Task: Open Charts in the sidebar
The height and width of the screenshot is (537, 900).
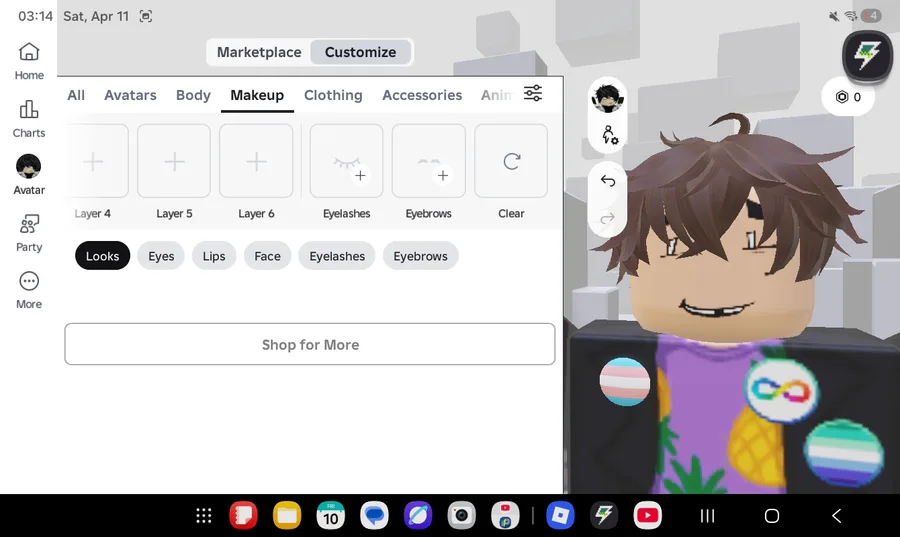Action: pyautogui.click(x=29, y=119)
